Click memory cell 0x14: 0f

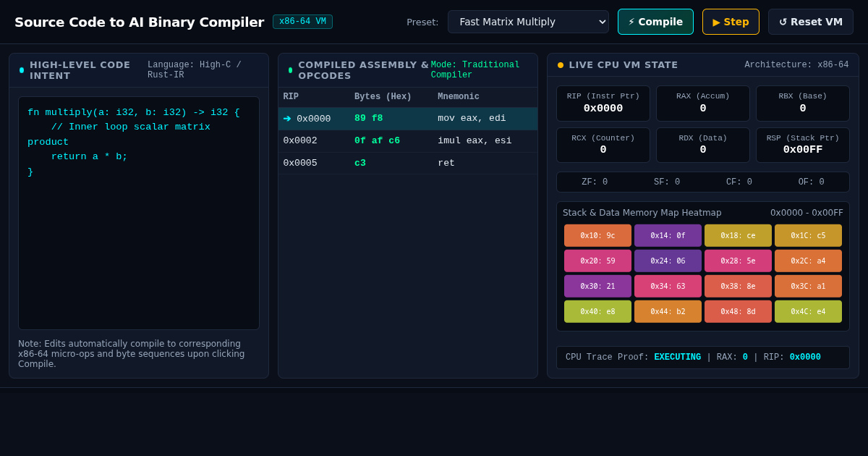click(668, 236)
